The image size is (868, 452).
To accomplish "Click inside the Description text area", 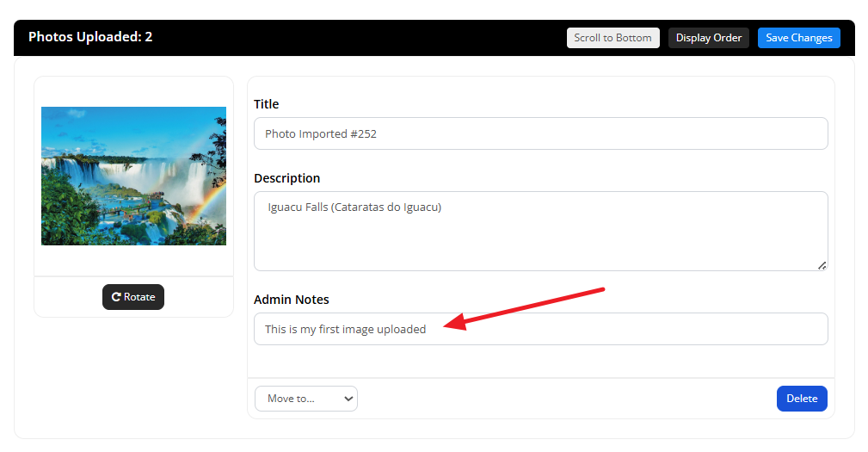I will (541, 231).
